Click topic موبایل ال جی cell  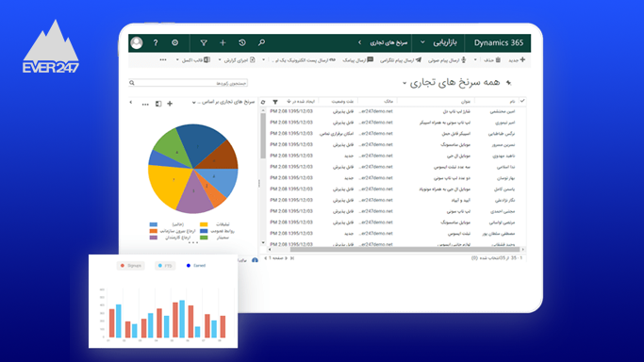[x=458, y=156]
